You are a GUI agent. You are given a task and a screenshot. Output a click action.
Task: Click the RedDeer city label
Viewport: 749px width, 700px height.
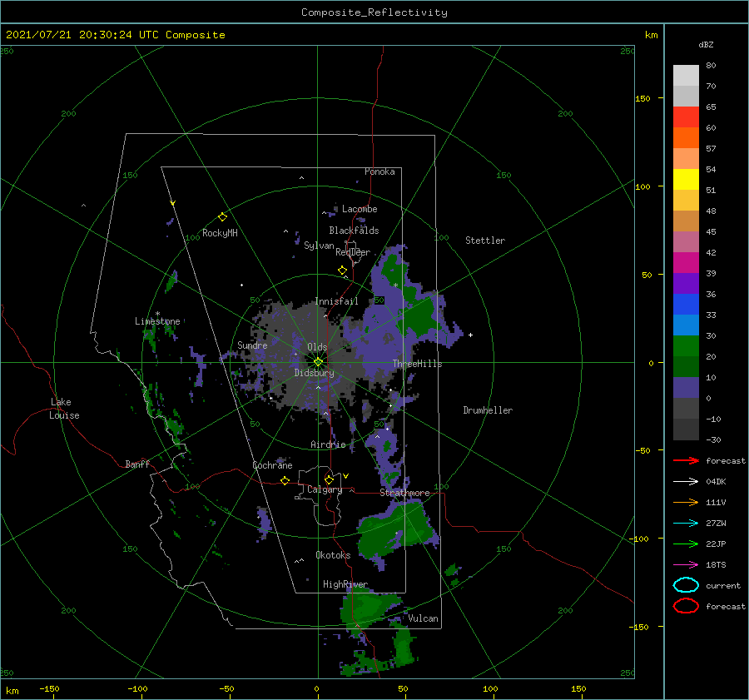click(353, 252)
